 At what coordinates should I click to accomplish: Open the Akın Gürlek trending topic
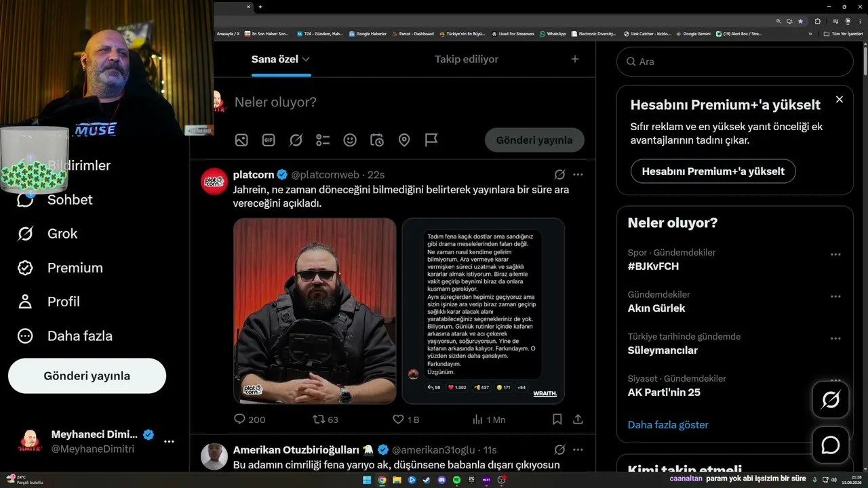[x=656, y=308]
